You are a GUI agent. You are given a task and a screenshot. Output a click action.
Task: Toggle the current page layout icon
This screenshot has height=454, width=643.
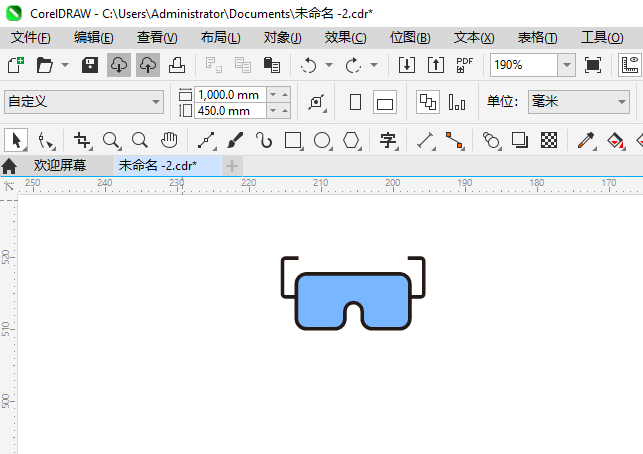point(457,102)
